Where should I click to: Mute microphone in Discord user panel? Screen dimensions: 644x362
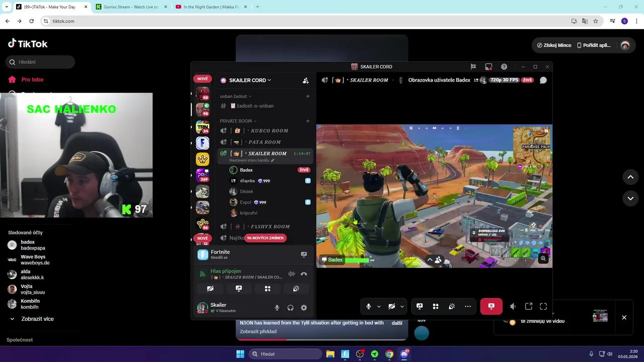coord(277,308)
